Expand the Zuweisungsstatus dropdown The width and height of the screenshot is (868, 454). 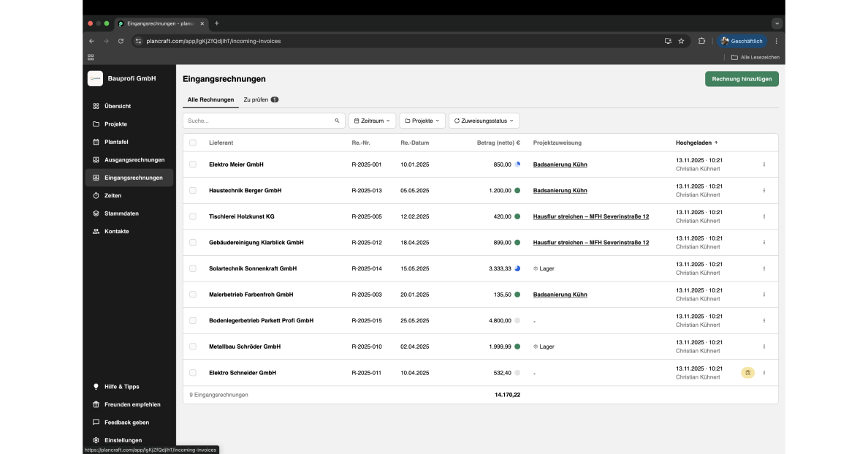click(484, 121)
